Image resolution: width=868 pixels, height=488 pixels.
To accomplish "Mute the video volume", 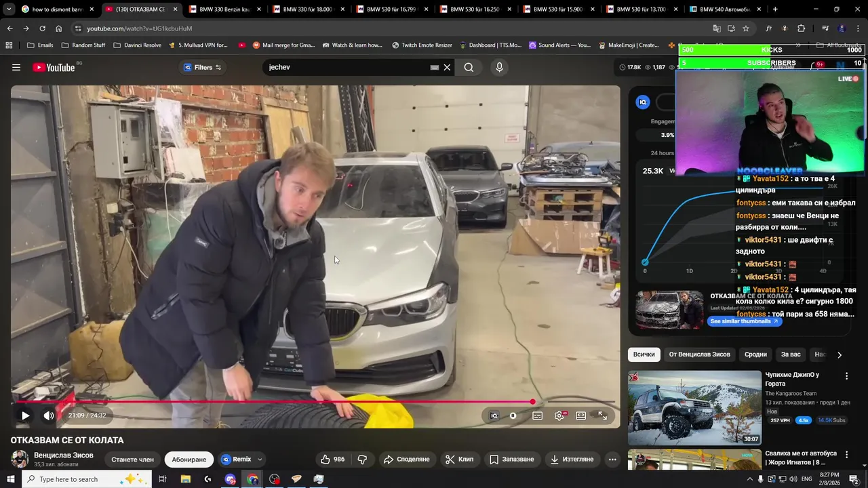I will click(49, 415).
